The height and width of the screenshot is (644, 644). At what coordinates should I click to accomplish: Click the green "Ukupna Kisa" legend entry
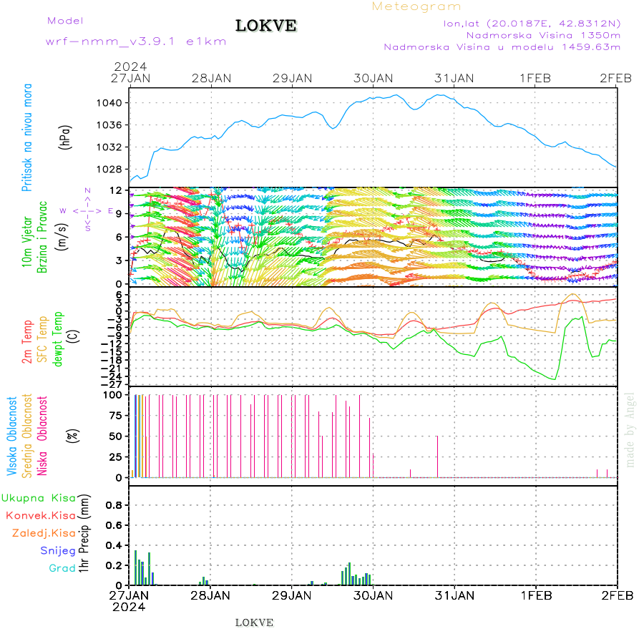coord(39,498)
